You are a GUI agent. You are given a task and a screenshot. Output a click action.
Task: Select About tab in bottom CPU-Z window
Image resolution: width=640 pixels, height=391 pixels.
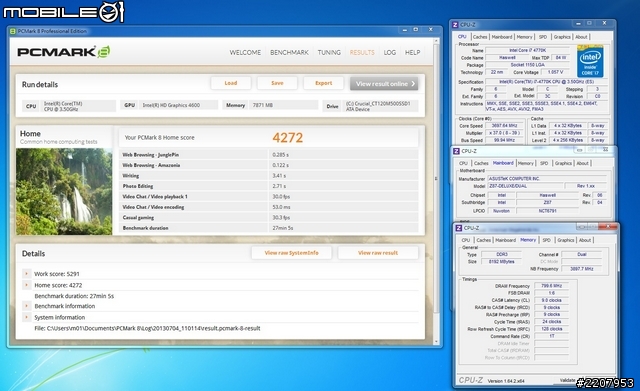pyautogui.click(x=585, y=240)
